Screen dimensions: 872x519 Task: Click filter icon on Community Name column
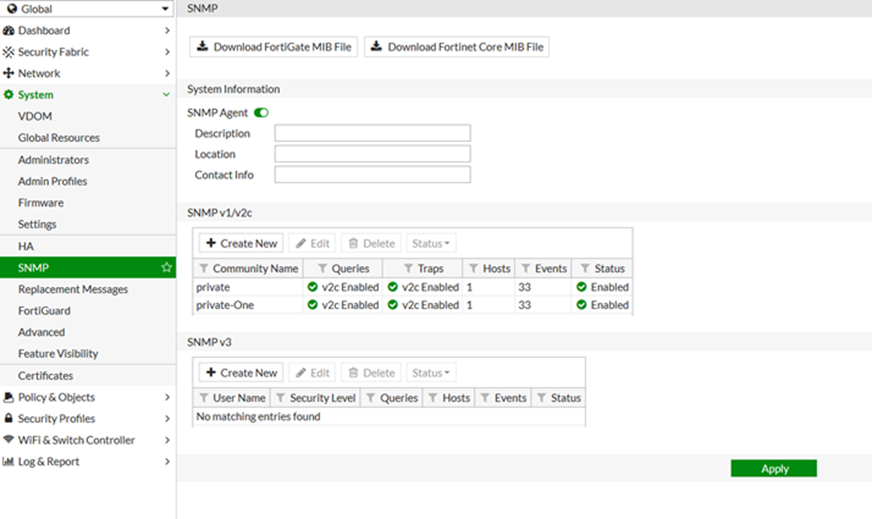point(204,268)
